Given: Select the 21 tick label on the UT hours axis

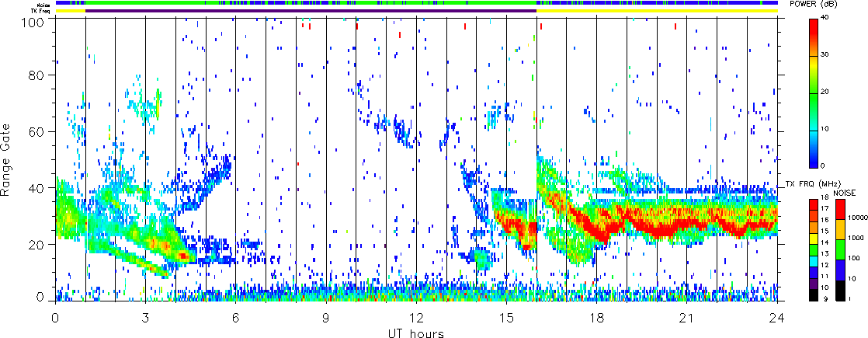Looking at the screenshot, I should click(x=687, y=318).
